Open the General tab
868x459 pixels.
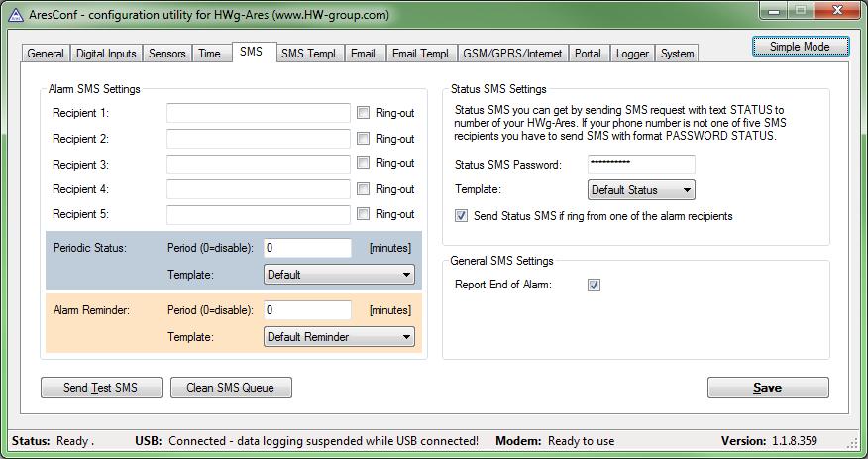[46, 54]
